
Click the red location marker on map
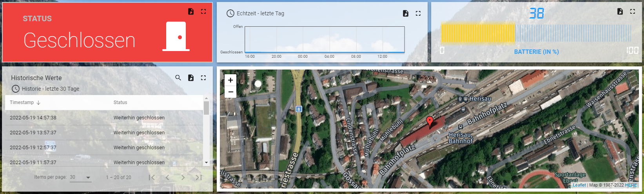coord(430,122)
